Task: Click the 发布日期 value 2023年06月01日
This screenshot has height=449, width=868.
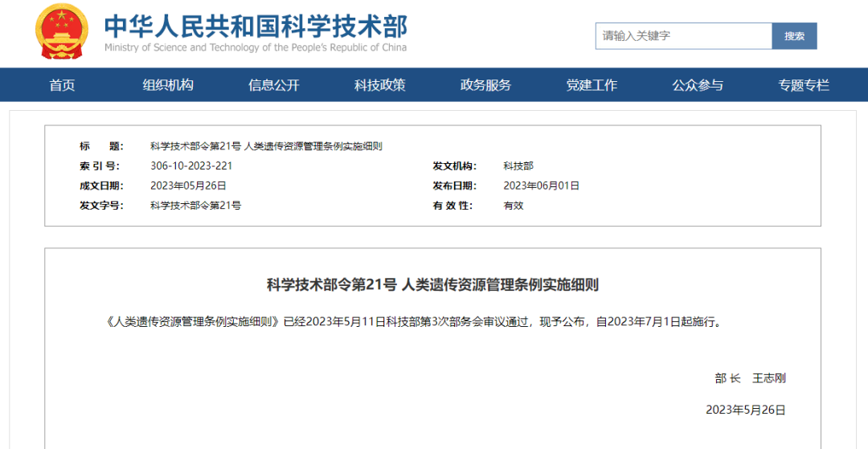Action: [x=541, y=186]
